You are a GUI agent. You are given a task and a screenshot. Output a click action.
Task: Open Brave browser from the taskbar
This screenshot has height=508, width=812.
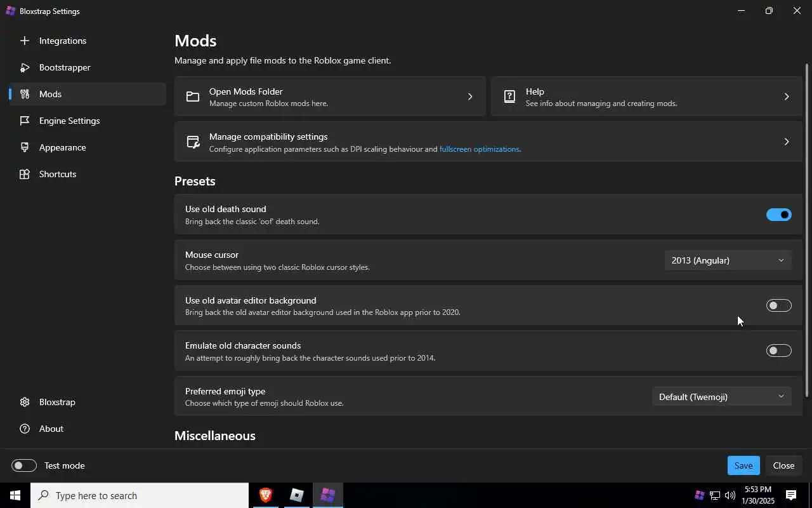266,495
